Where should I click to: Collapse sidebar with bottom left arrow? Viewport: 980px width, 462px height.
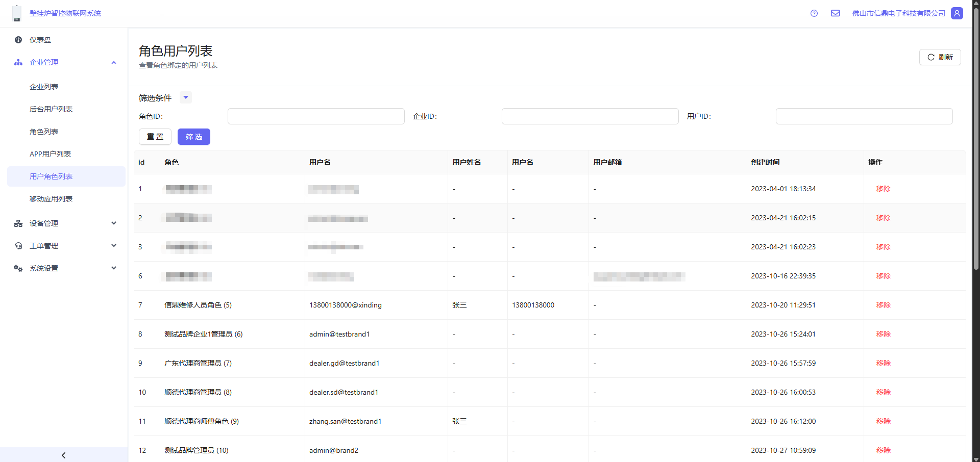[64, 455]
